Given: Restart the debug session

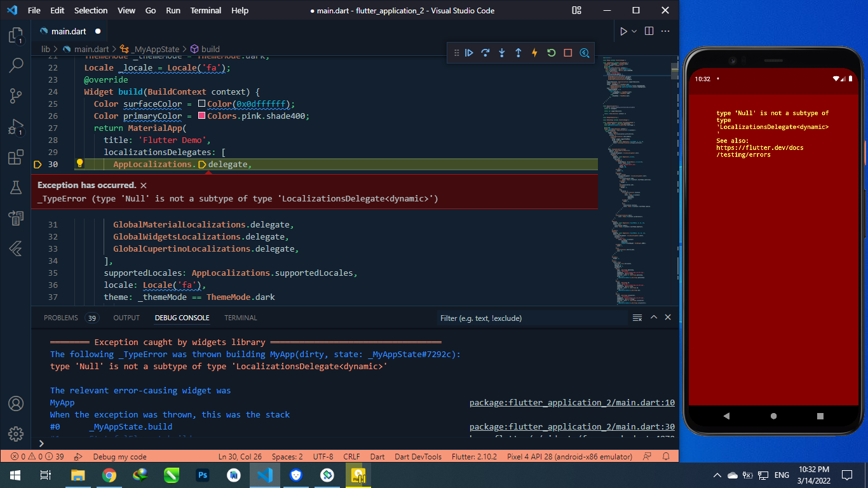Looking at the screenshot, I should click(551, 53).
